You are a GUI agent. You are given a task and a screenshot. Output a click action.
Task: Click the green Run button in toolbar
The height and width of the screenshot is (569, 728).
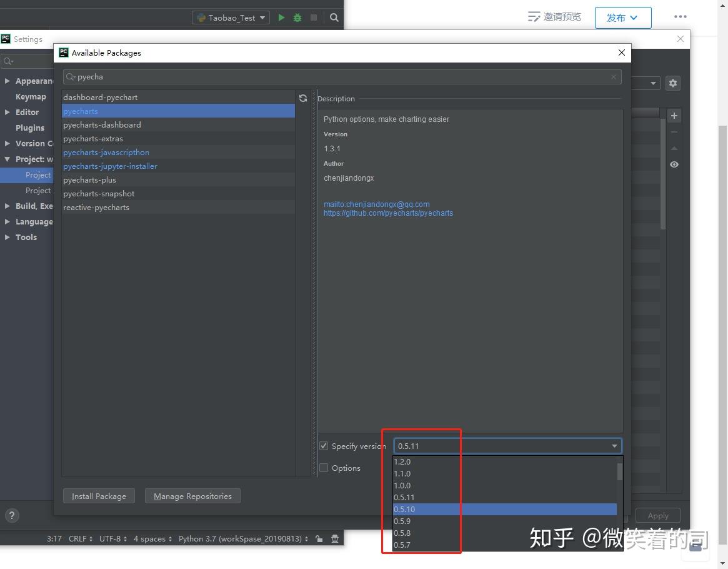(281, 18)
